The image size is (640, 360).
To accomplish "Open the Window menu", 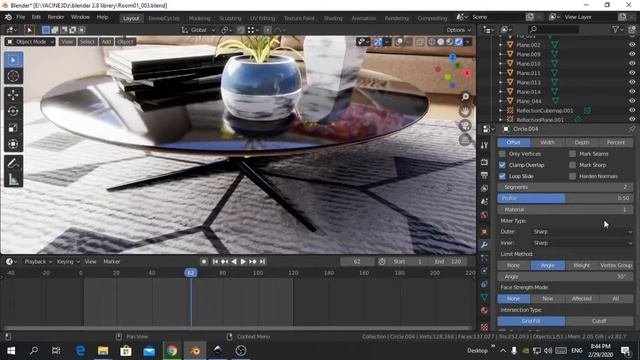I will point(80,17).
